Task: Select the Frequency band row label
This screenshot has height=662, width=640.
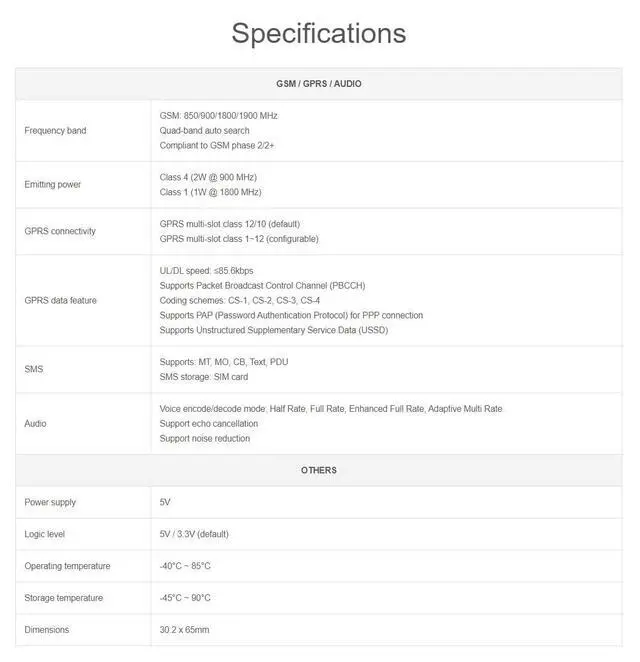Action: pyautogui.click(x=55, y=131)
